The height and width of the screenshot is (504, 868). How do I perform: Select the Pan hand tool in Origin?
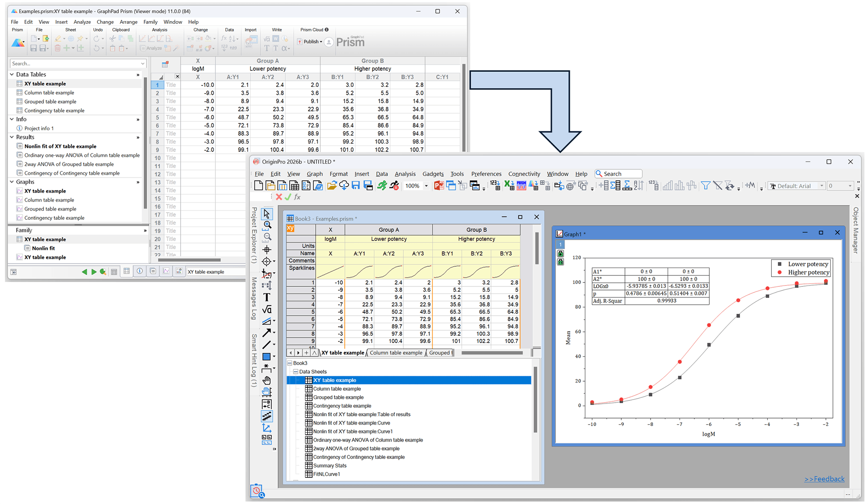pos(267,380)
